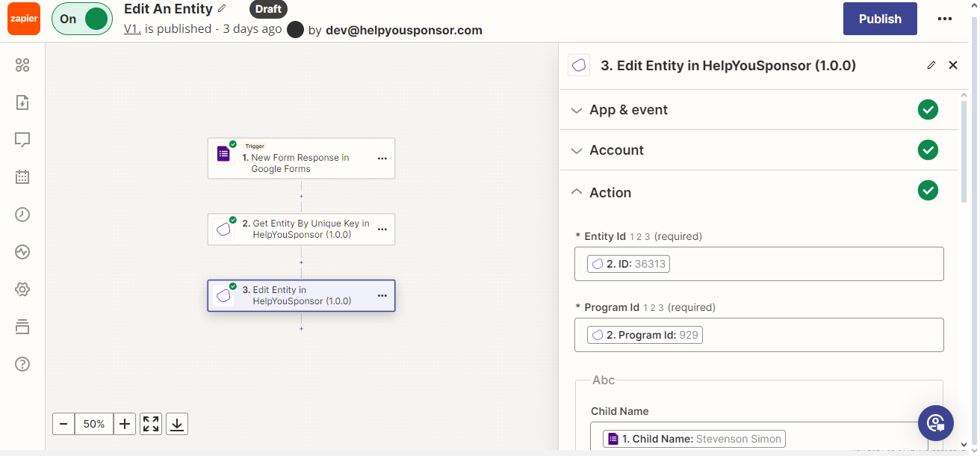Image resolution: width=980 pixels, height=456 pixels.
Task: Open the settings gear icon in the sidebar
Action: (x=22, y=289)
